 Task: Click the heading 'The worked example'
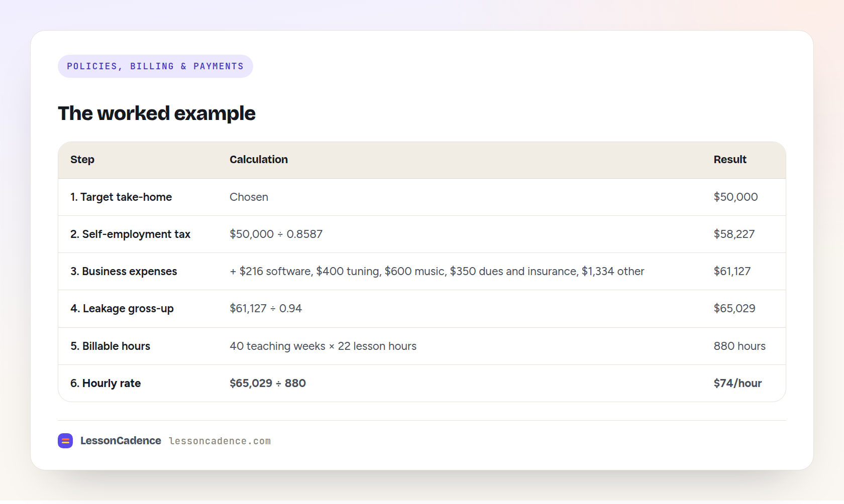point(157,113)
